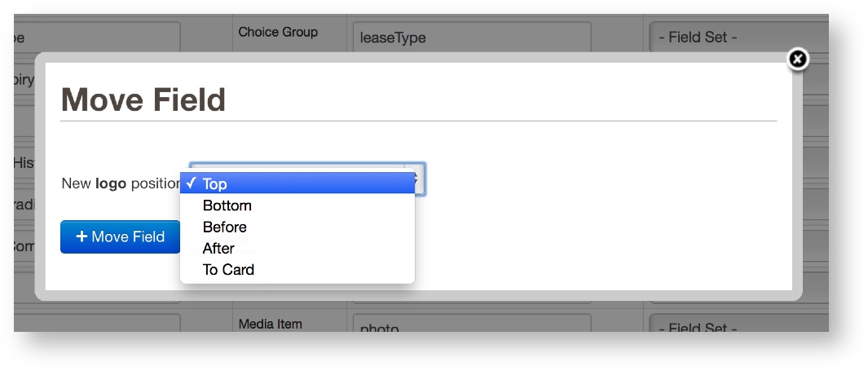The image size is (868, 371).
Task: Close the Move Field dialog
Action: pyautogui.click(x=798, y=59)
